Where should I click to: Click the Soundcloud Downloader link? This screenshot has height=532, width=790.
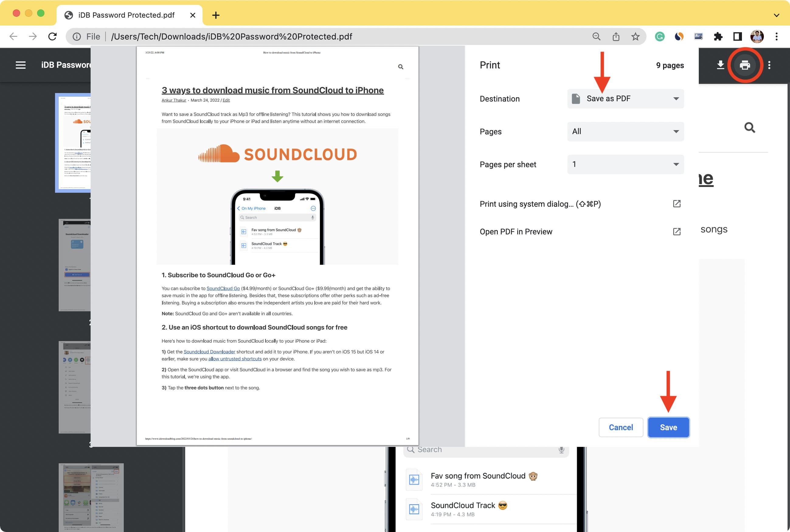(x=210, y=352)
